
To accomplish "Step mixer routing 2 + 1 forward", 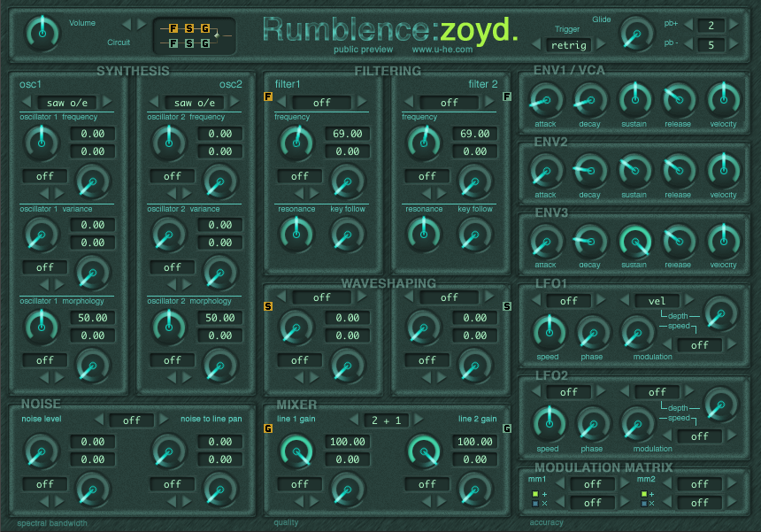I will click(419, 420).
